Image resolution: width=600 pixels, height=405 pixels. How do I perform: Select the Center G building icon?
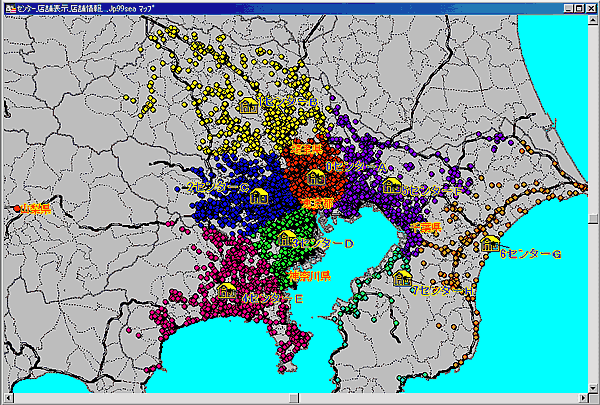[490, 243]
